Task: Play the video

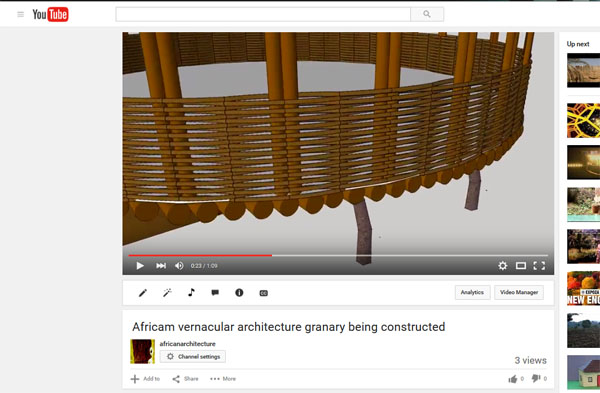Action: pos(140,266)
